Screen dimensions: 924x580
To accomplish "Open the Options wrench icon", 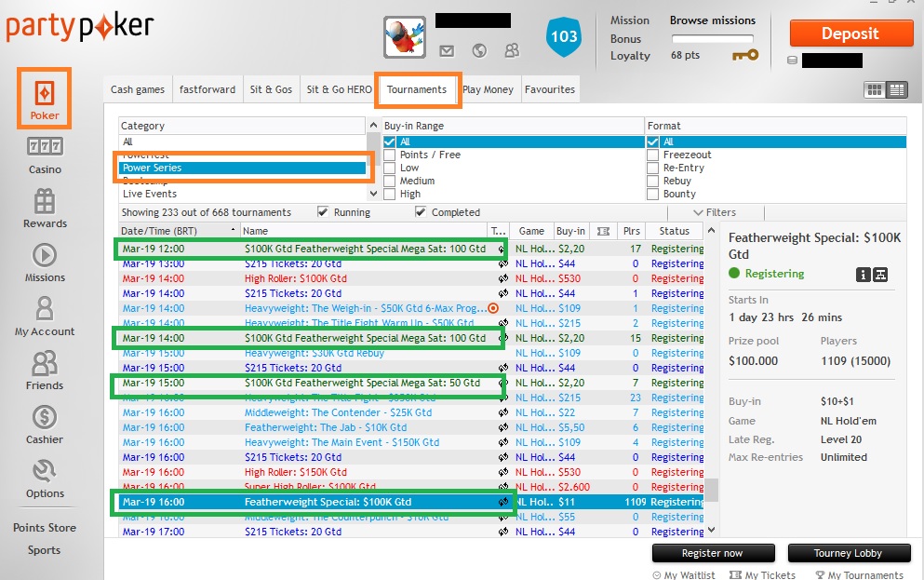I will point(45,471).
